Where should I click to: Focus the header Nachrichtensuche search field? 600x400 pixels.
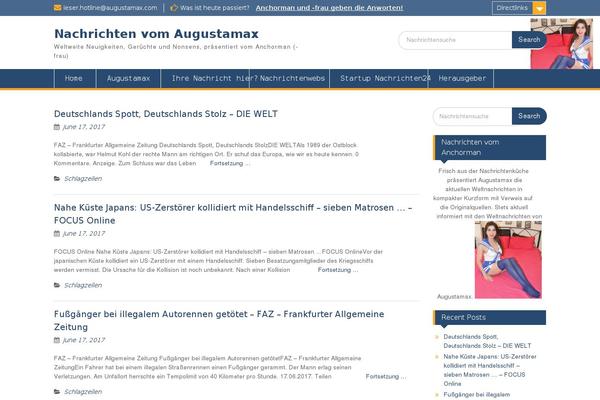coord(455,40)
